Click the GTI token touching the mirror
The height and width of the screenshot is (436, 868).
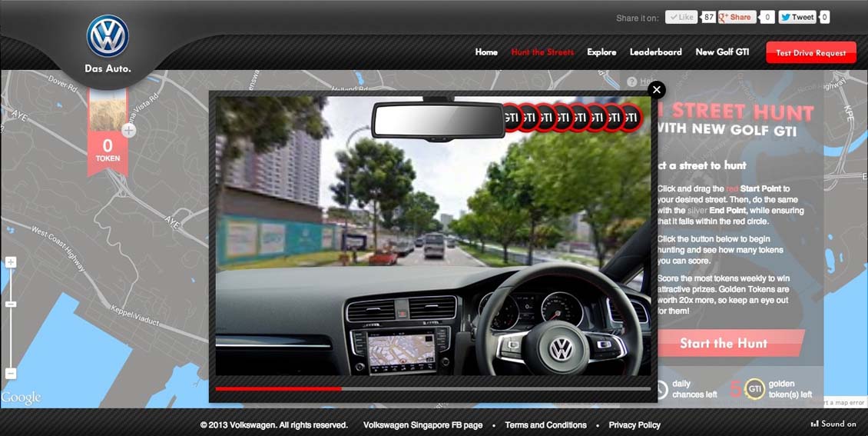512,118
